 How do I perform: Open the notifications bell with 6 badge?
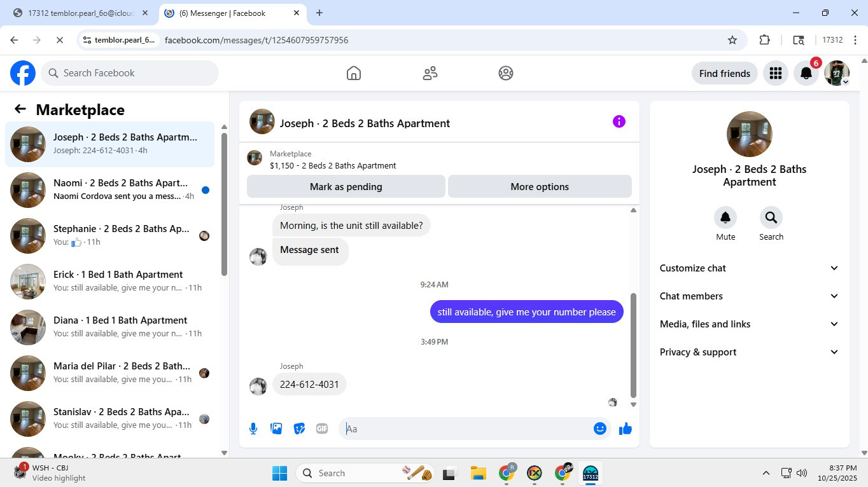[806, 73]
